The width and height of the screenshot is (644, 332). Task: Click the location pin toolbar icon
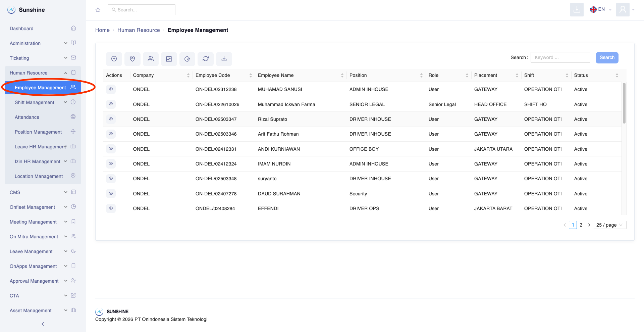(132, 59)
